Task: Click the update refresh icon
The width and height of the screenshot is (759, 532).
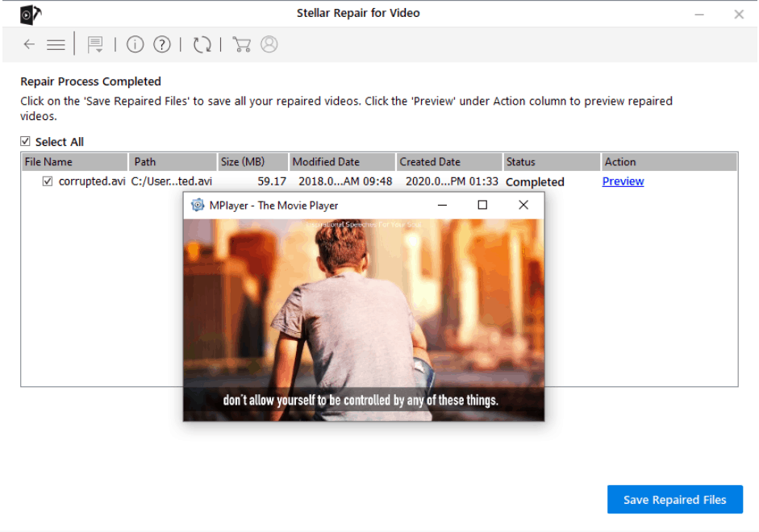Action: [x=202, y=45]
